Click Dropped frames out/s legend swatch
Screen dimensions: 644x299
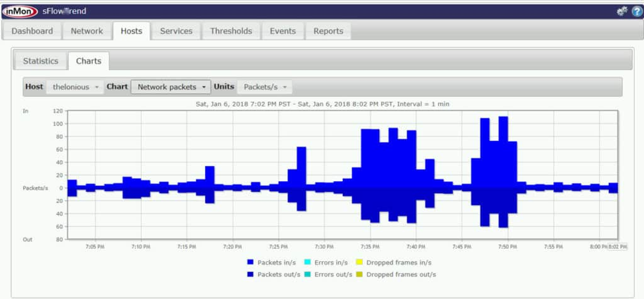(x=359, y=274)
